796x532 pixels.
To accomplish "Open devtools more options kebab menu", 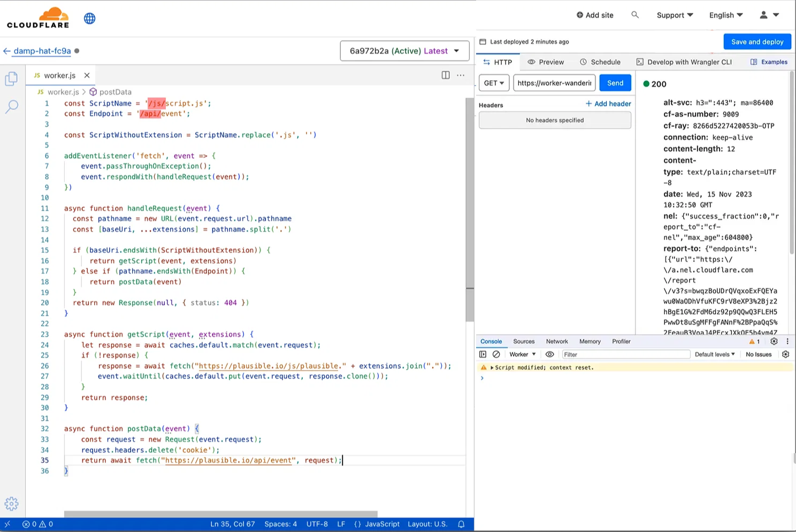I will 787,341.
